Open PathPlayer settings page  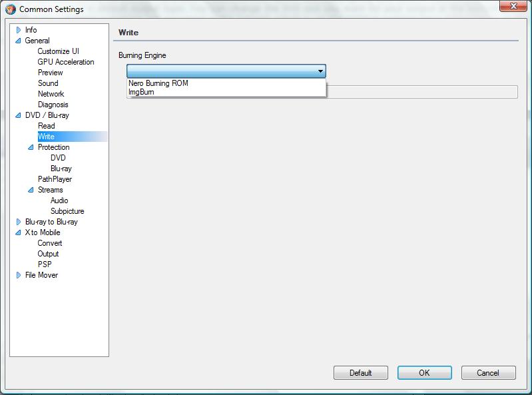pyautogui.click(x=55, y=179)
